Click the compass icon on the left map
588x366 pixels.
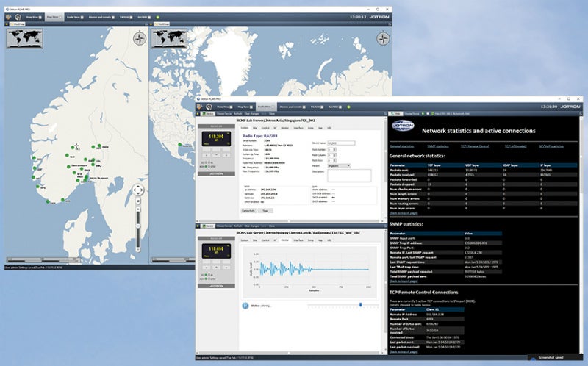(x=140, y=39)
